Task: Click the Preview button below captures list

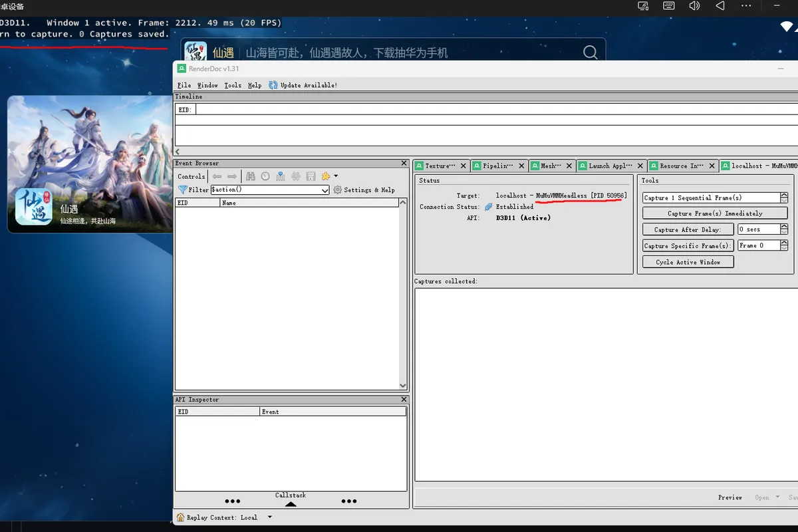Action: (730, 497)
